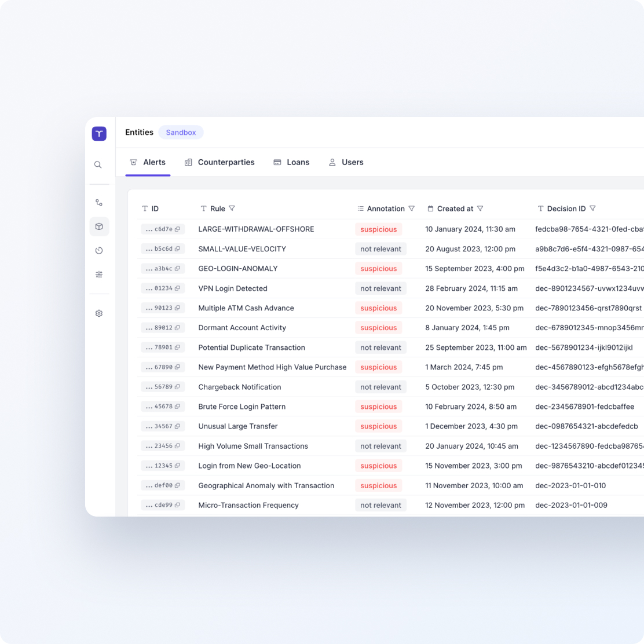Switch to the Counterparties tab
This screenshot has height=644, width=644.
(x=219, y=163)
